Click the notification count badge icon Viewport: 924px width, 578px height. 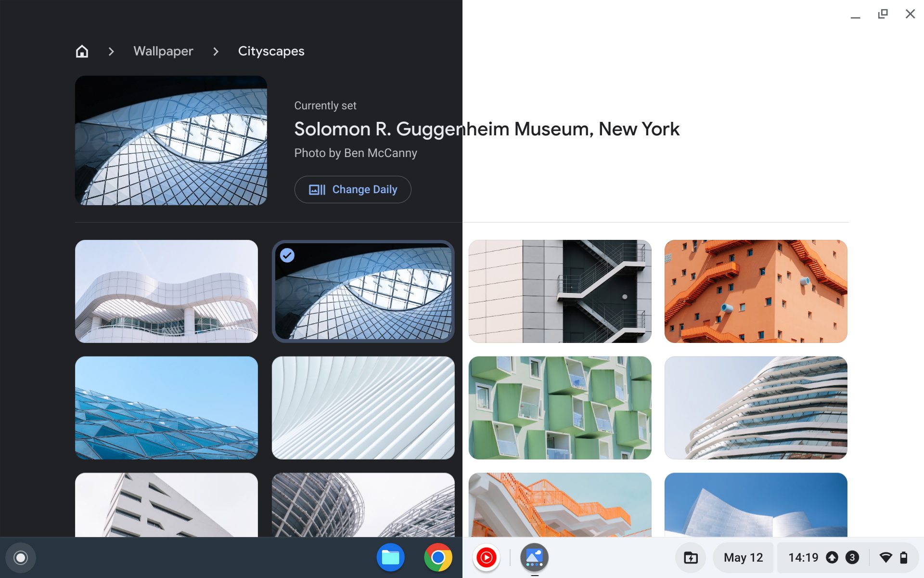[x=852, y=558]
